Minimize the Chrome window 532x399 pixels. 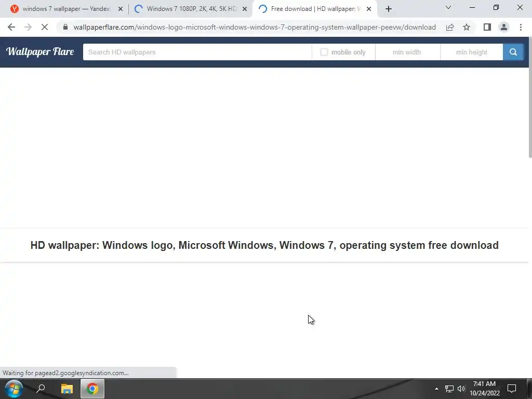[472, 7]
